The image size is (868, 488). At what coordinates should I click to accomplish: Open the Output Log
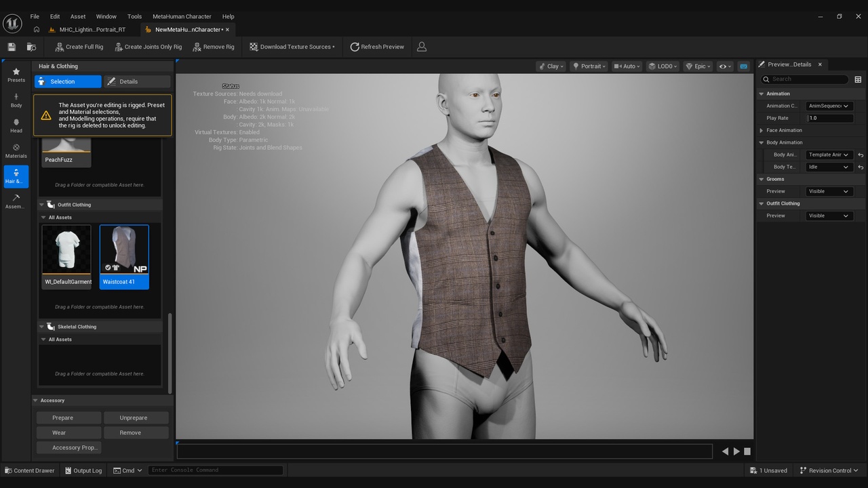click(x=83, y=470)
